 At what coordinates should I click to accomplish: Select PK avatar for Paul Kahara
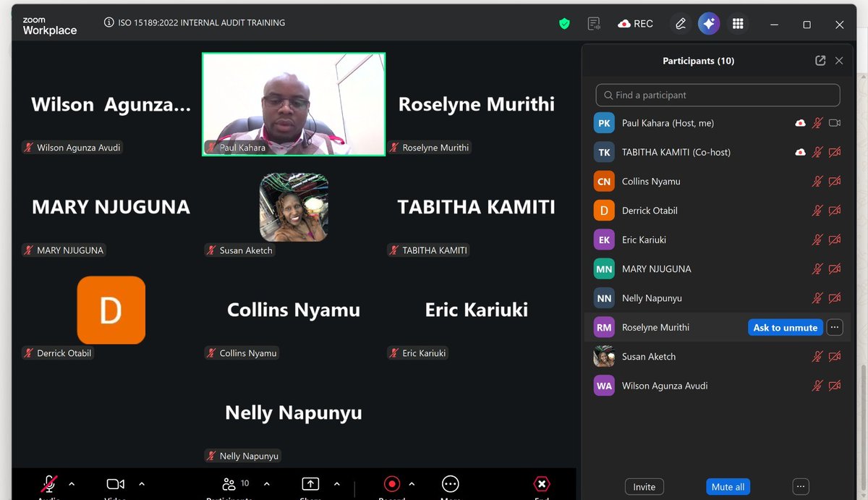click(x=604, y=123)
